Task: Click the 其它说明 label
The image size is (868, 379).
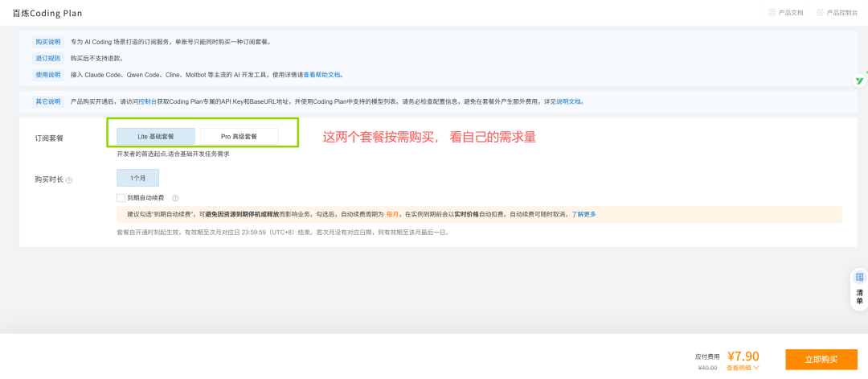Action: click(48, 102)
